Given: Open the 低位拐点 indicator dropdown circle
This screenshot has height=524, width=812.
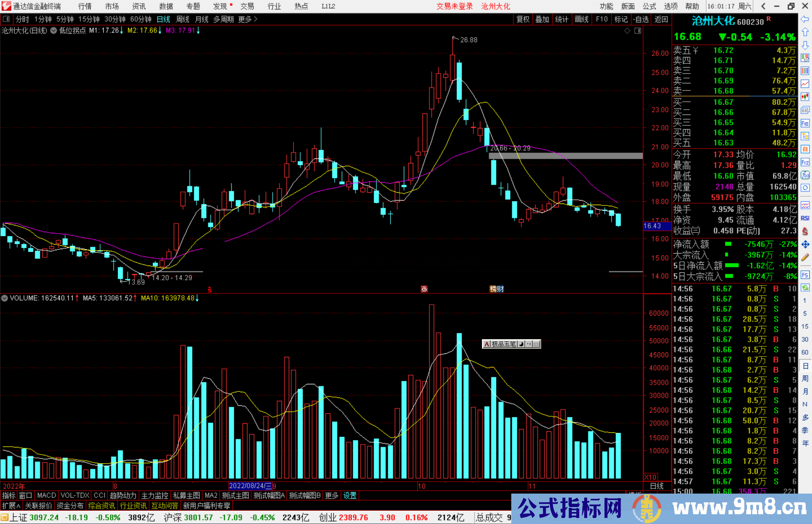Looking at the screenshot, I should pyautogui.click(x=54, y=31).
